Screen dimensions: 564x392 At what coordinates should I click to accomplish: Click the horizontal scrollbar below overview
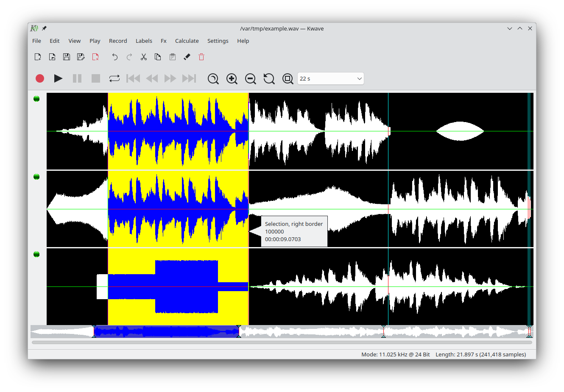(x=282, y=342)
